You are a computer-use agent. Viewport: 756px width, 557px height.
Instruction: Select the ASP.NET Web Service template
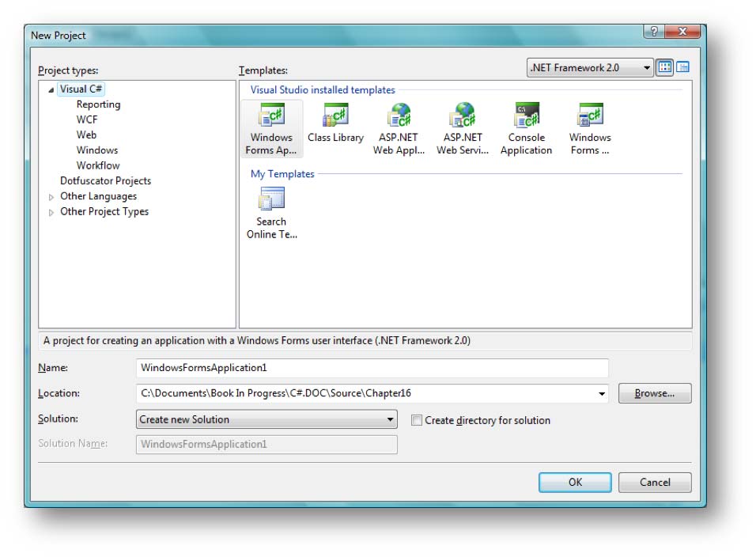tap(462, 117)
